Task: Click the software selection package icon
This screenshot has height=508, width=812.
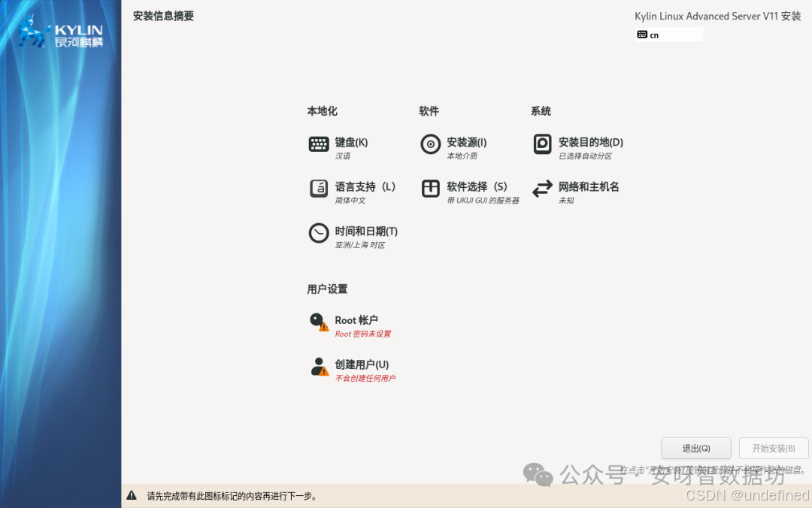Action: [430, 189]
